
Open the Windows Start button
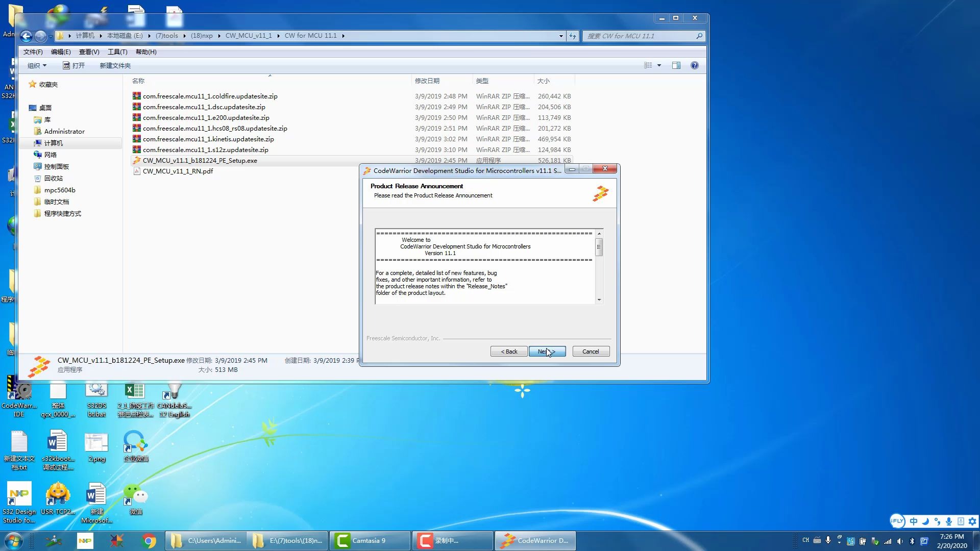pos(14,541)
